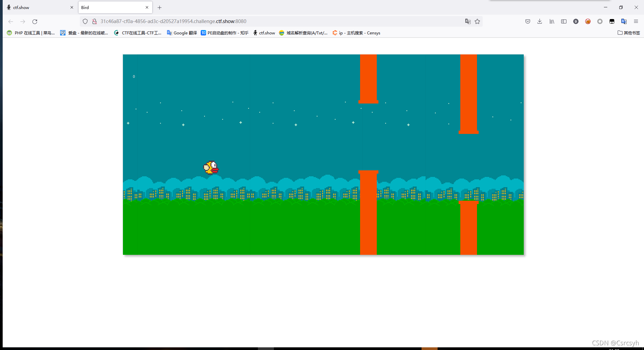This screenshot has width=644, height=350.
Task: Close the ctf.show tab
Action: (x=71, y=7)
